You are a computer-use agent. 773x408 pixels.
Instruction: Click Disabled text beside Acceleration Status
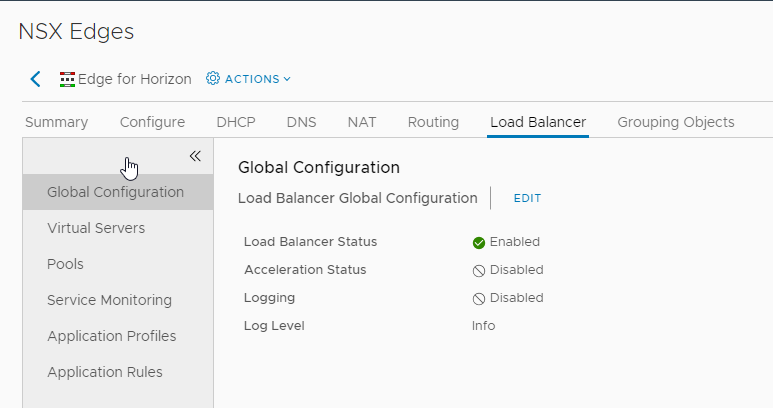517,270
